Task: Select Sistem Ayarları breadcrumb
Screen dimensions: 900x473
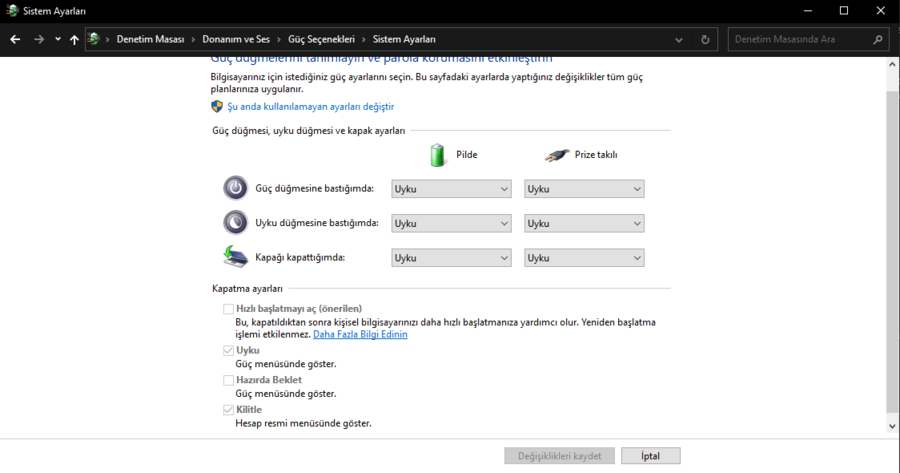Action: pyautogui.click(x=404, y=40)
